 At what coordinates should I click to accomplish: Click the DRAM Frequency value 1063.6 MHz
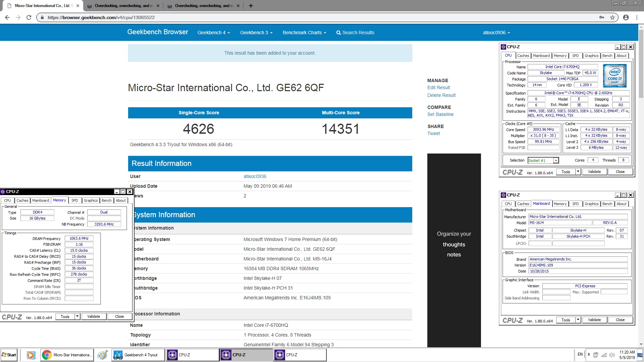pos(79,239)
